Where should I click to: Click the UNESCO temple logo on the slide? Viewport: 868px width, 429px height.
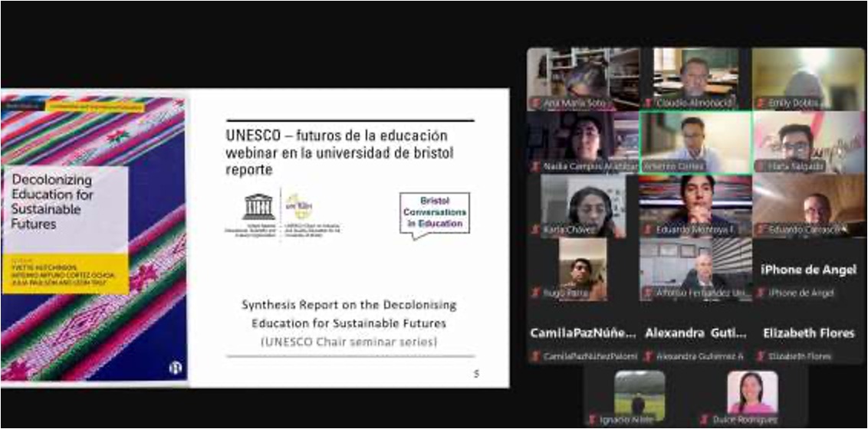[x=258, y=207]
